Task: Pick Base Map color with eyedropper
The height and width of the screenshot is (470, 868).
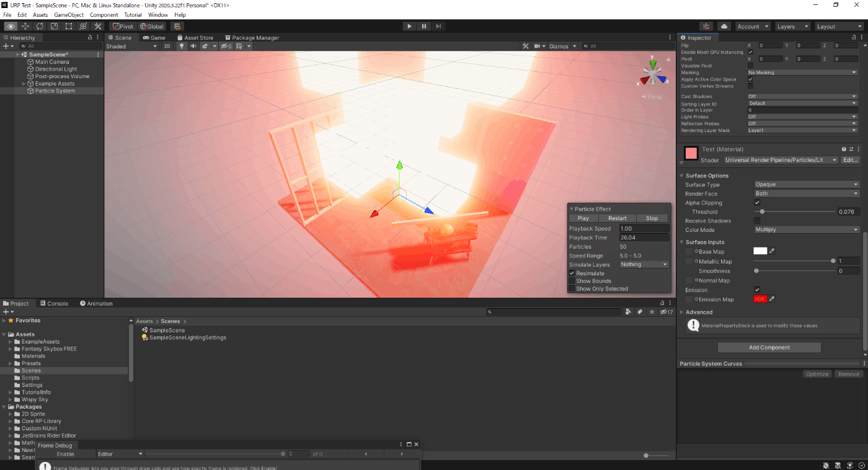Action: pyautogui.click(x=773, y=251)
